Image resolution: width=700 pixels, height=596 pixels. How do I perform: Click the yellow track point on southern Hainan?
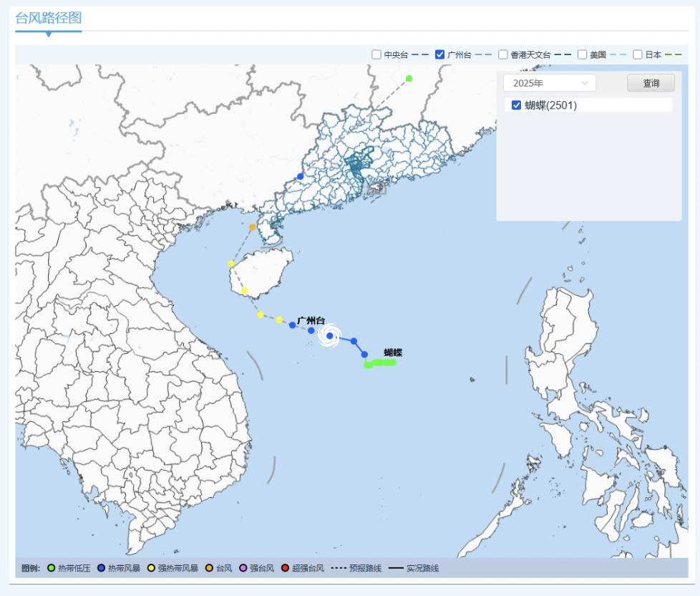245,291
